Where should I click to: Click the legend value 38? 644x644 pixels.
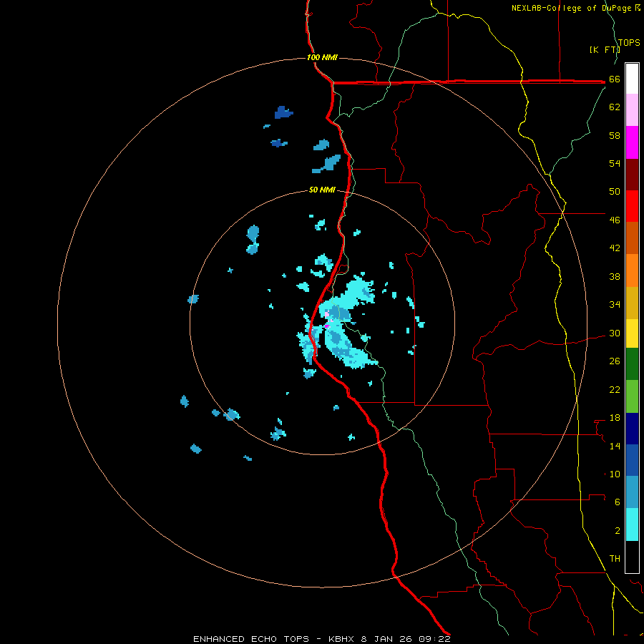[x=615, y=276]
